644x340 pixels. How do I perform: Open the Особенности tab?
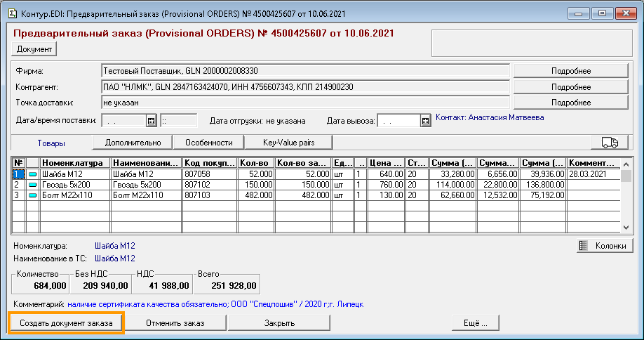[x=208, y=143]
